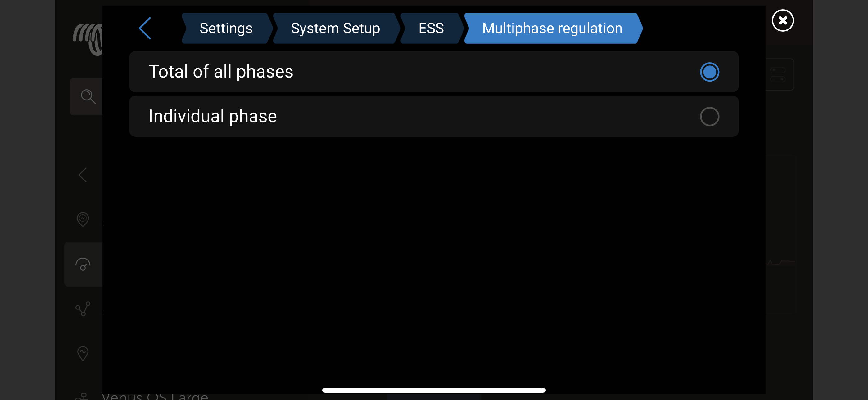Screen dimensions: 868x400
Task: Click the Venus OS Large text
Action: (155, 396)
